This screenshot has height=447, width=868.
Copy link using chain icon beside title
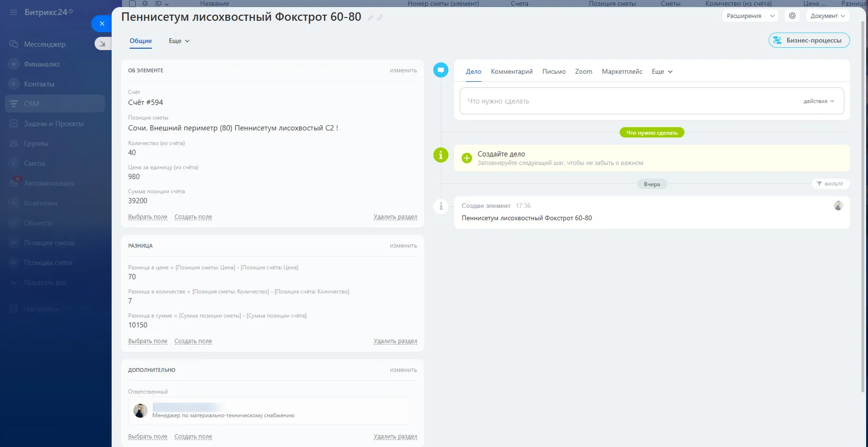(x=380, y=18)
